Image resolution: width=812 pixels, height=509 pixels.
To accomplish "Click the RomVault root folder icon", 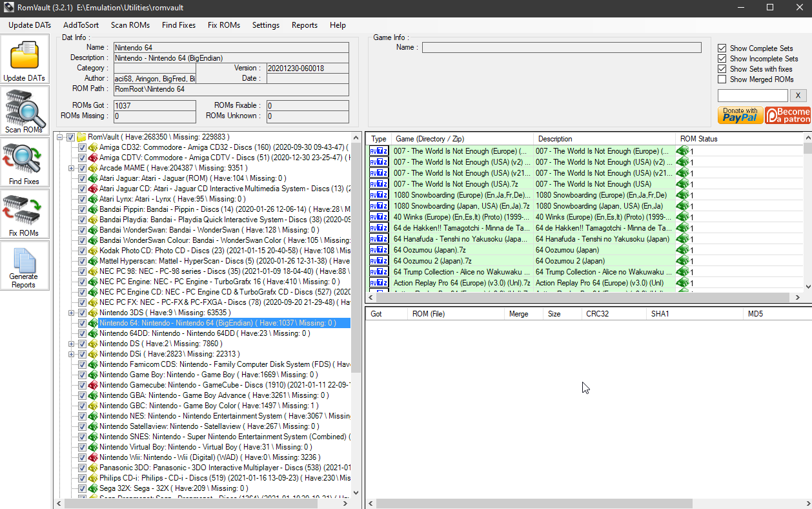I will pyautogui.click(x=81, y=137).
